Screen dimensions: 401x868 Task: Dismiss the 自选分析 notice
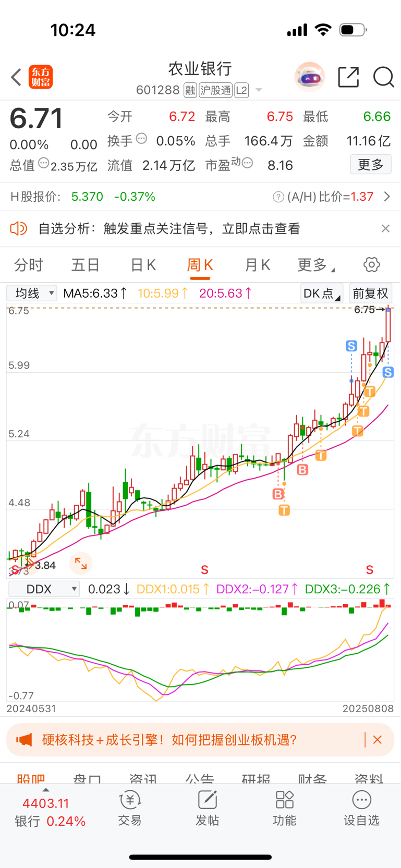(385, 228)
